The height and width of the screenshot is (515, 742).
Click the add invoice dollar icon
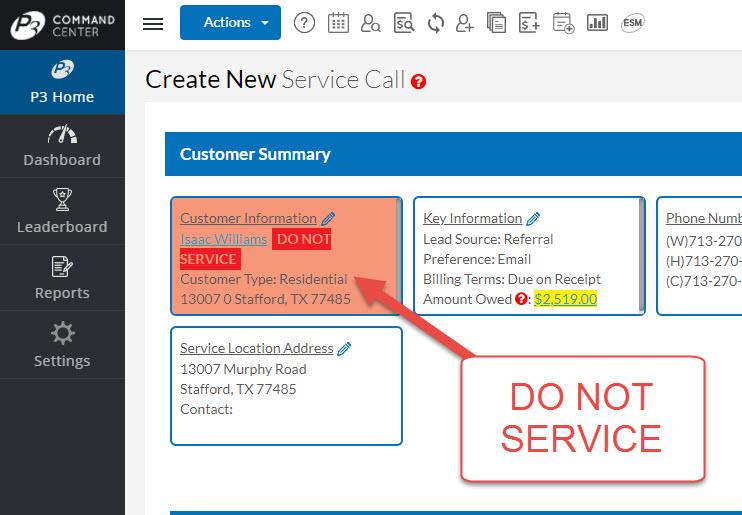530,23
